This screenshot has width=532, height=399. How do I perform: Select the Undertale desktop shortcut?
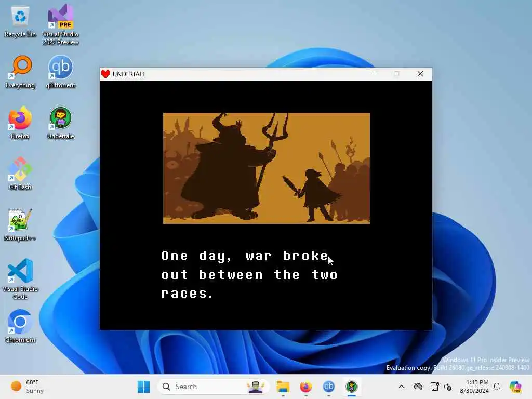click(61, 123)
